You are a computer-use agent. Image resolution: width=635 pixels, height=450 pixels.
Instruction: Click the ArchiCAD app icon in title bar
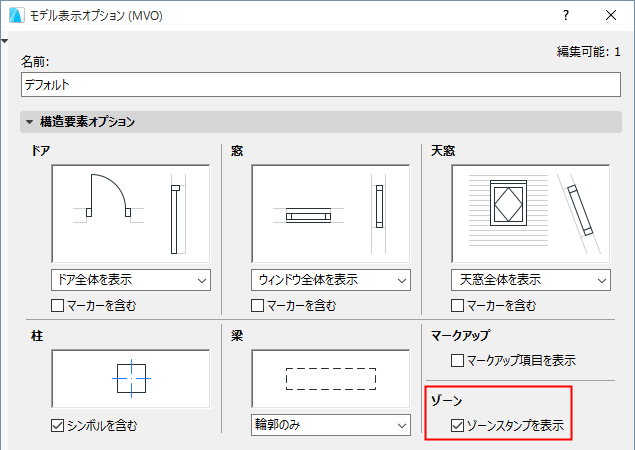point(17,15)
